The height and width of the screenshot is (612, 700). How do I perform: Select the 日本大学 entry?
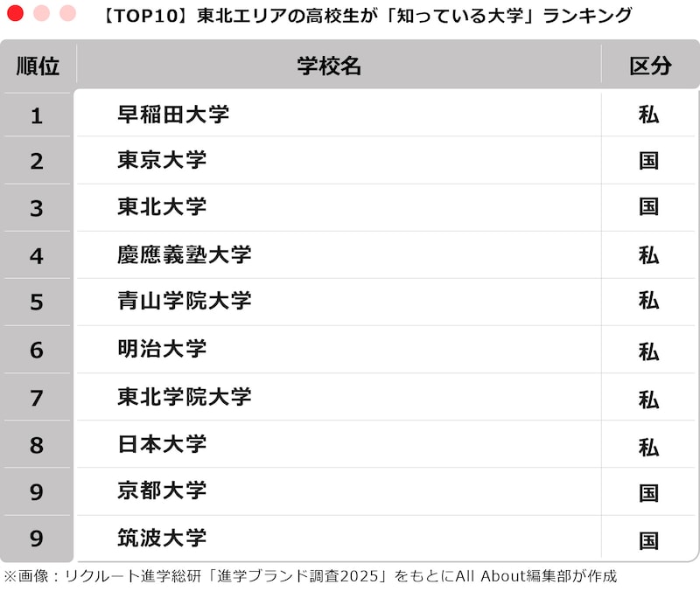[162, 444]
